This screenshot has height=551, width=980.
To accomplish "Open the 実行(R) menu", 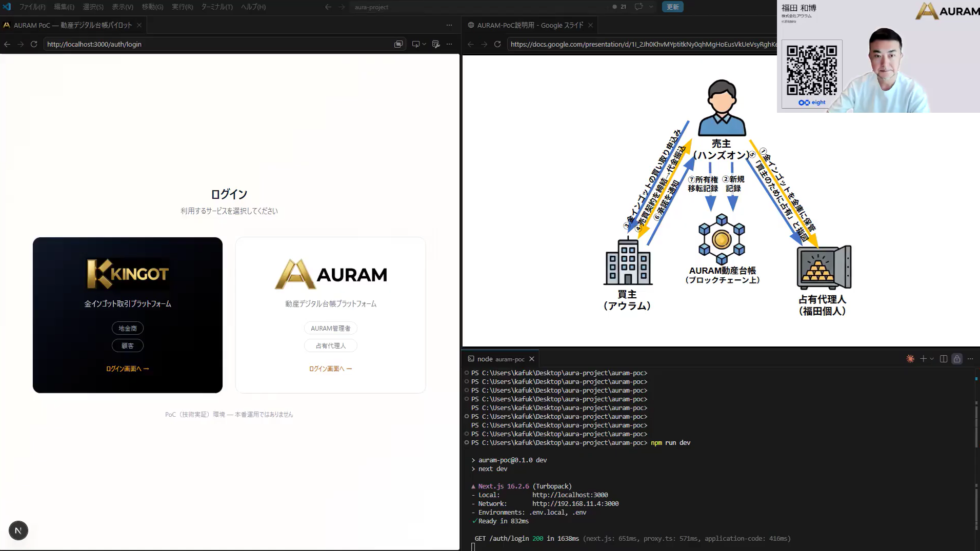I will 182,7.
